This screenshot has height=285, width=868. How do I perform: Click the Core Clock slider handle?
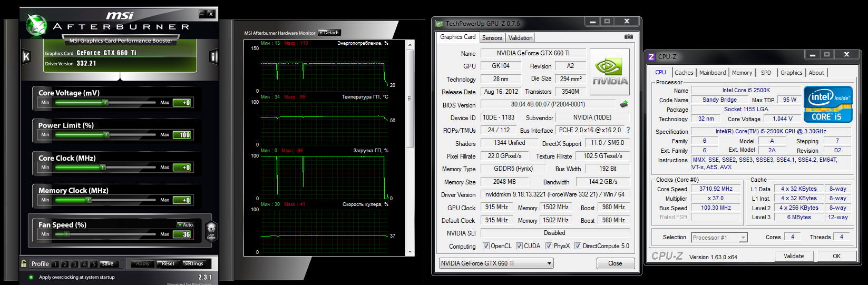(103, 168)
